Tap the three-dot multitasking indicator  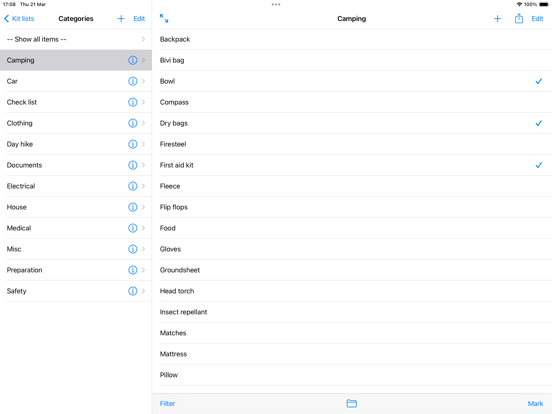(276, 5)
